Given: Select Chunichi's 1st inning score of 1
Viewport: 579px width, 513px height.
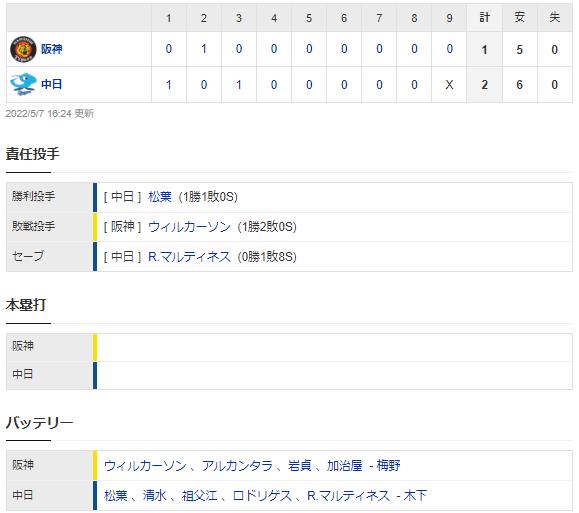Looking at the screenshot, I should pyautogui.click(x=168, y=85).
